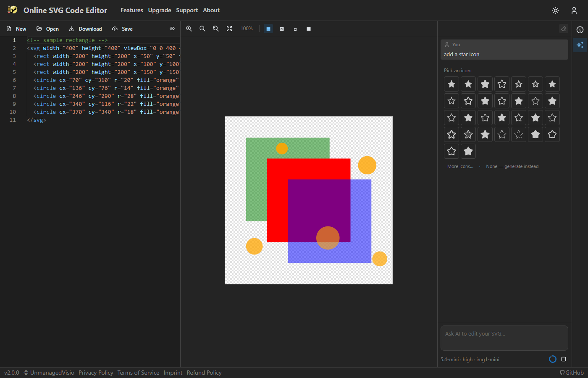Focus the Ask AI input field
Viewport: 588px width, 378px height.
(x=504, y=338)
